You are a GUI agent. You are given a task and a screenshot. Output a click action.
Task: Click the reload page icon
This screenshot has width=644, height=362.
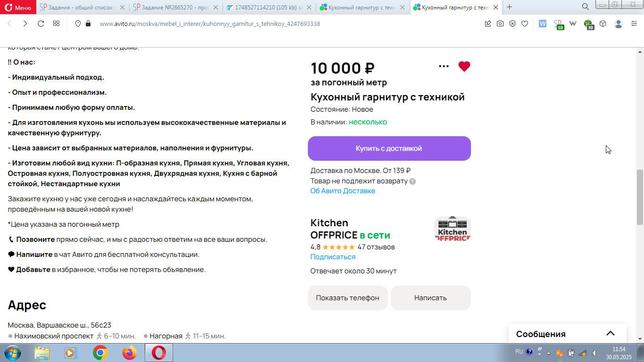pos(41,24)
